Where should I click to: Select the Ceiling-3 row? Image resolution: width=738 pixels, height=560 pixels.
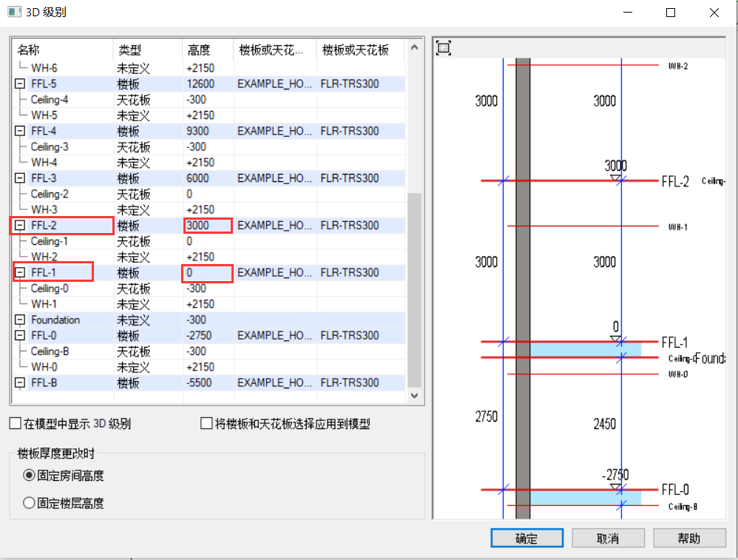[208, 146]
